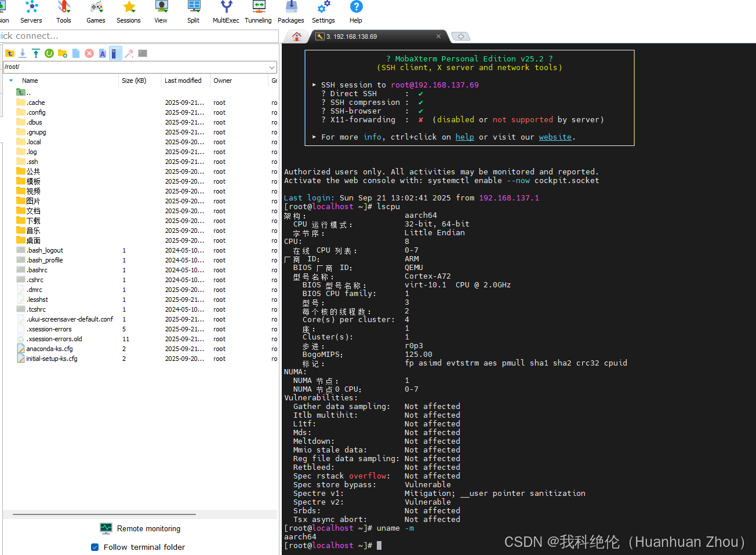
Task: Toggle the highlighted blue SFTP toolbar icon
Action: tap(115, 53)
